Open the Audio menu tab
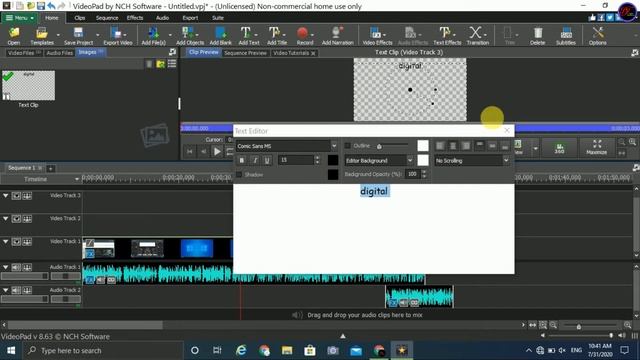This screenshot has height=360, width=640. tap(162, 18)
